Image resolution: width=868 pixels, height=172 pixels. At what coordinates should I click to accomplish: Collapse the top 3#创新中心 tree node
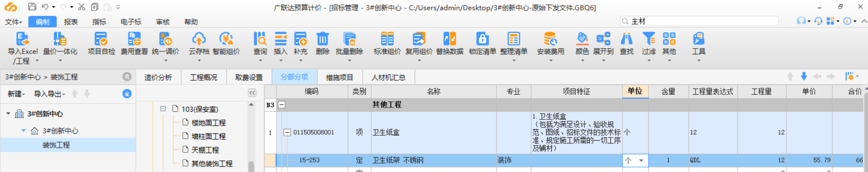tap(8, 113)
